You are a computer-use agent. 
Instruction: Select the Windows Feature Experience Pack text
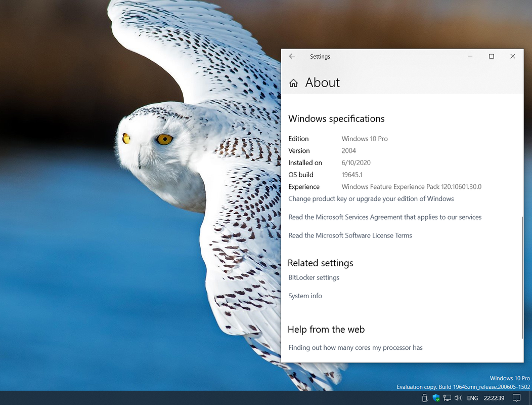pos(411,186)
